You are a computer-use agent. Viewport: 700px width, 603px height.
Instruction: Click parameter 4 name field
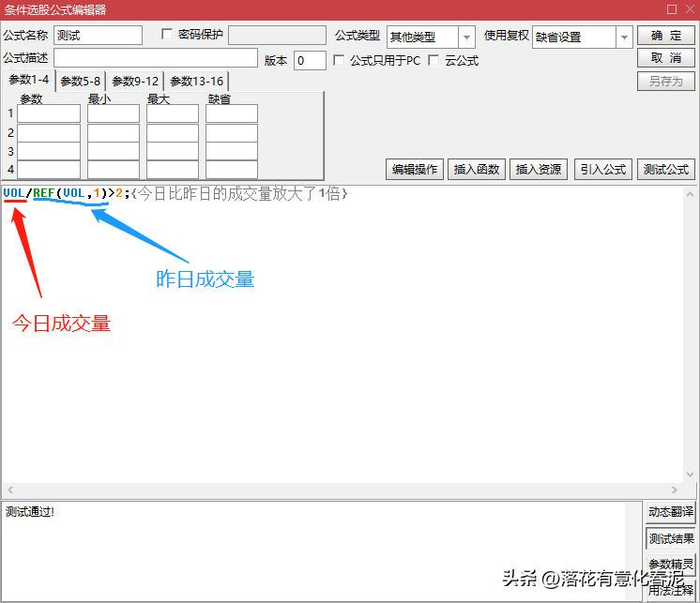49,170
